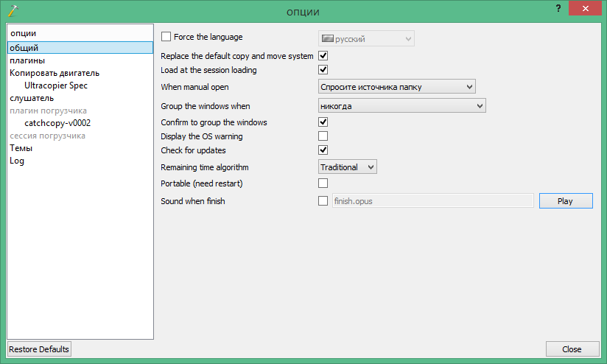Enable the Force the language checkbox

coord(166,37)
